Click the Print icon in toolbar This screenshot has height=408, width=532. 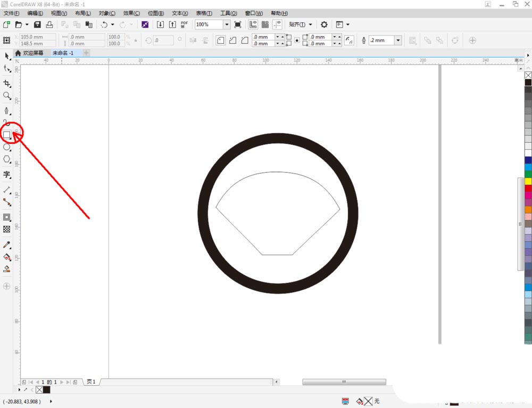(49, 25)
